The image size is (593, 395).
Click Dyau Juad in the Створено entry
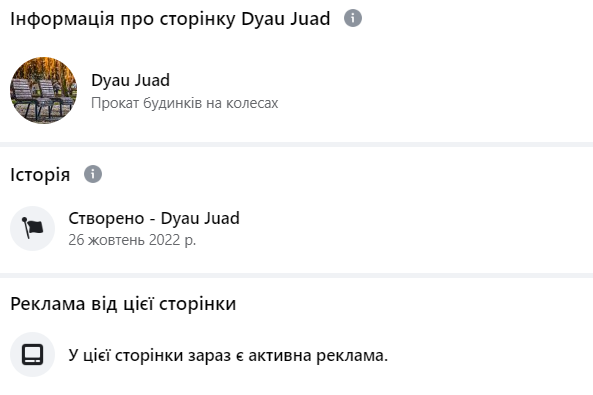point(200,218)
